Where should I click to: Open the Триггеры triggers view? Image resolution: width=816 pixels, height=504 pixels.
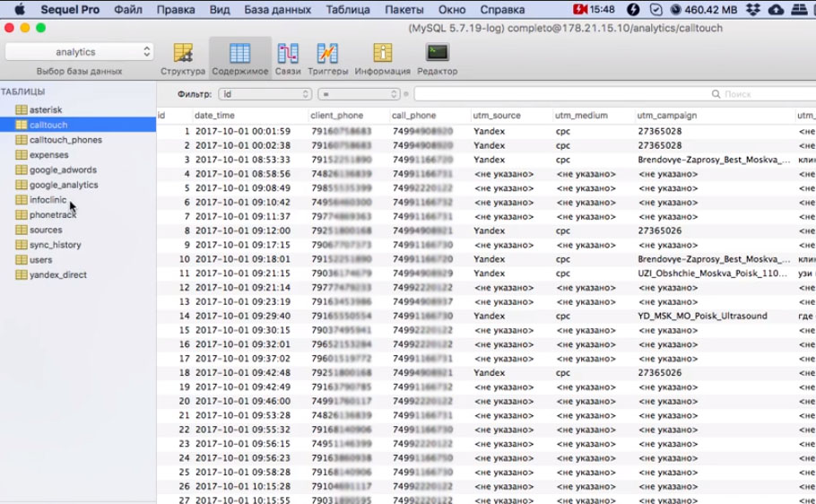327,59
